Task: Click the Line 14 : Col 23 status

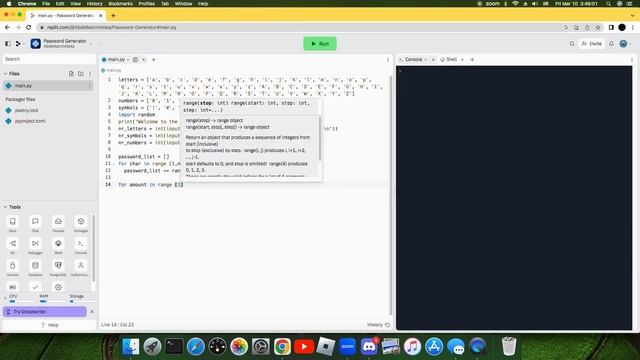Action: coord(118,325)
